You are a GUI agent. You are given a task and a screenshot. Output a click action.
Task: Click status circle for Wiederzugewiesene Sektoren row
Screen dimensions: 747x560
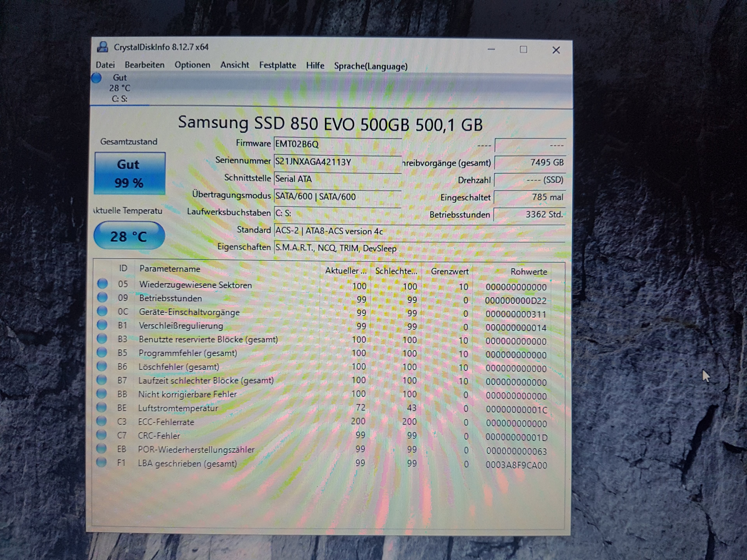pos(102,283)
